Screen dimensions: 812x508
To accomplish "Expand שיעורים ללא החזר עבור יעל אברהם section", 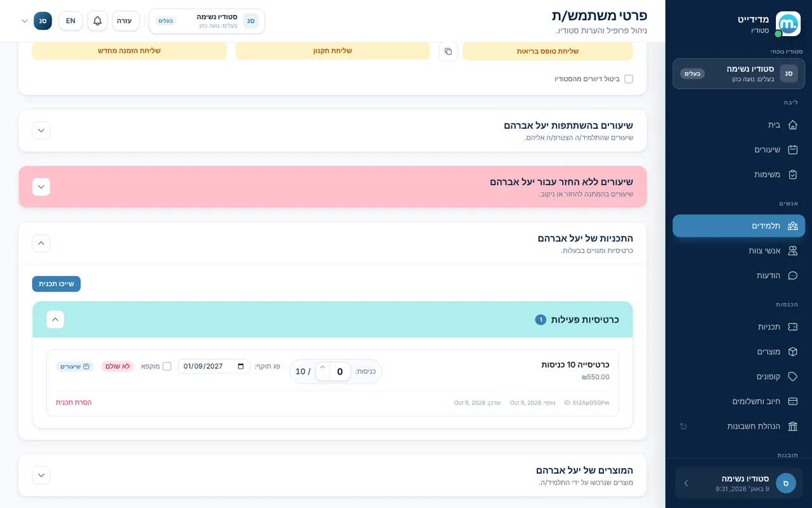I will [x=41, y=187].
